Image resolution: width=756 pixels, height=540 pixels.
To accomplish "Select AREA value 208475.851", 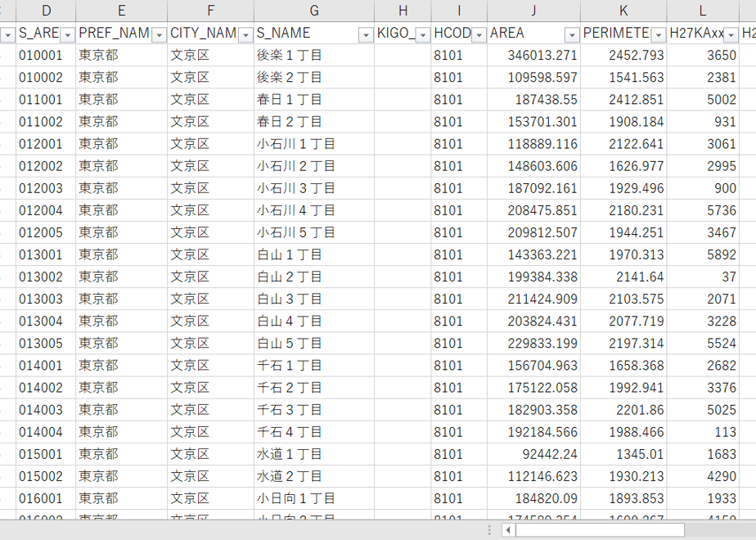I will [533, 210].
